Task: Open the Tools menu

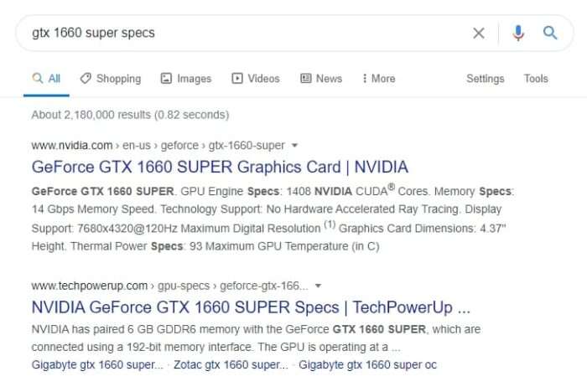Action: coord(536,78)
